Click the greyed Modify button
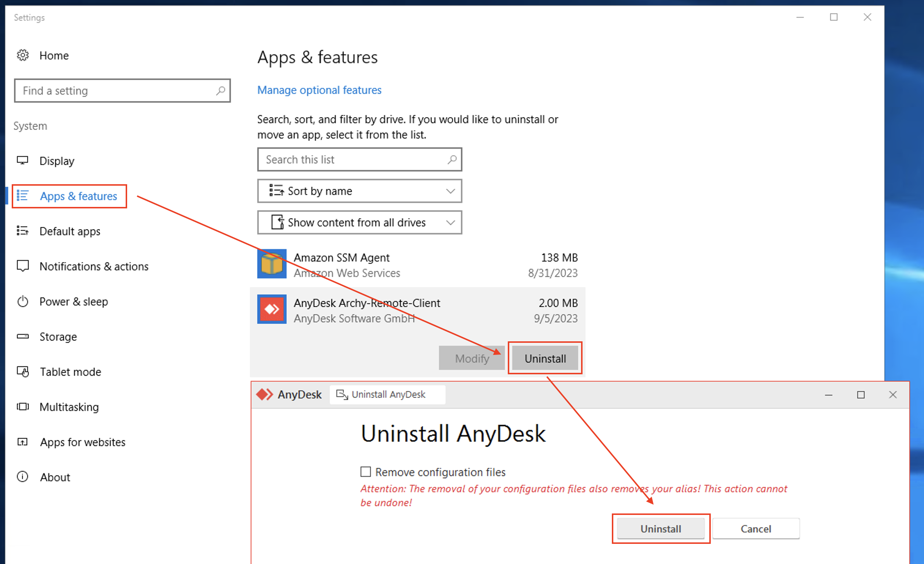 [x=472, y=358]
